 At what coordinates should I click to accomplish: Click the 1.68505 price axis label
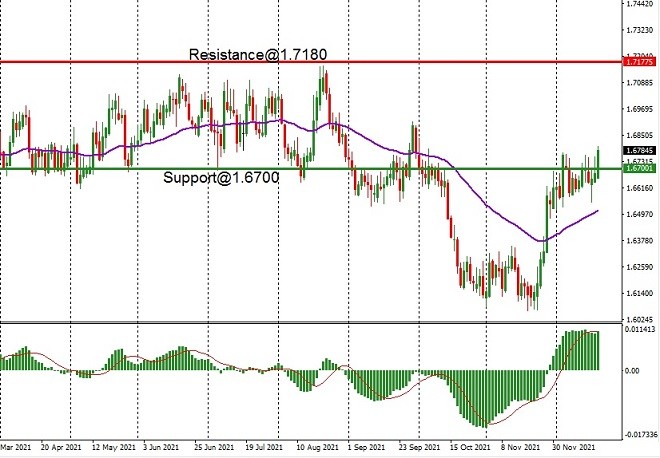coord(639,136)
